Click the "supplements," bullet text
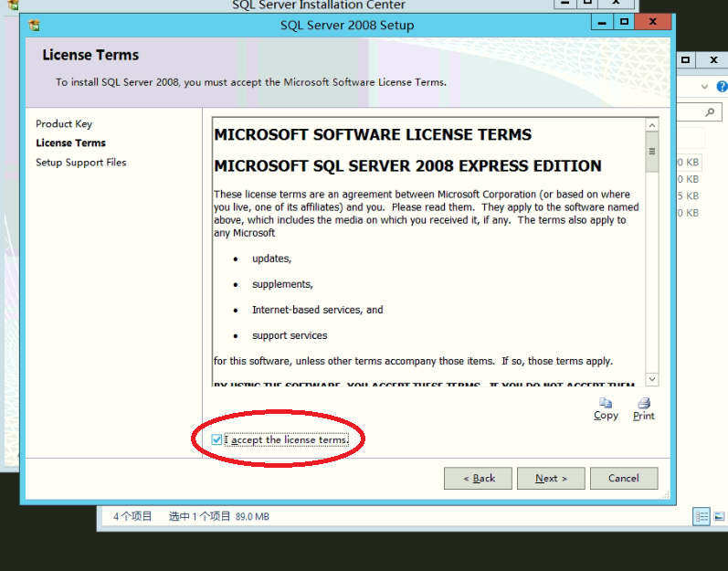 (x=282, y=284)
